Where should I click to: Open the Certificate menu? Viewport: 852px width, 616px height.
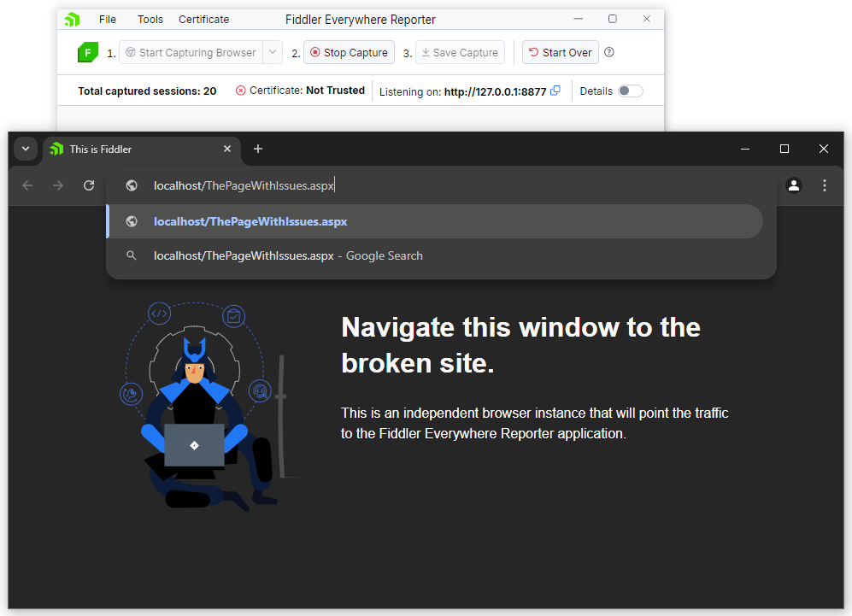(203, 20)
